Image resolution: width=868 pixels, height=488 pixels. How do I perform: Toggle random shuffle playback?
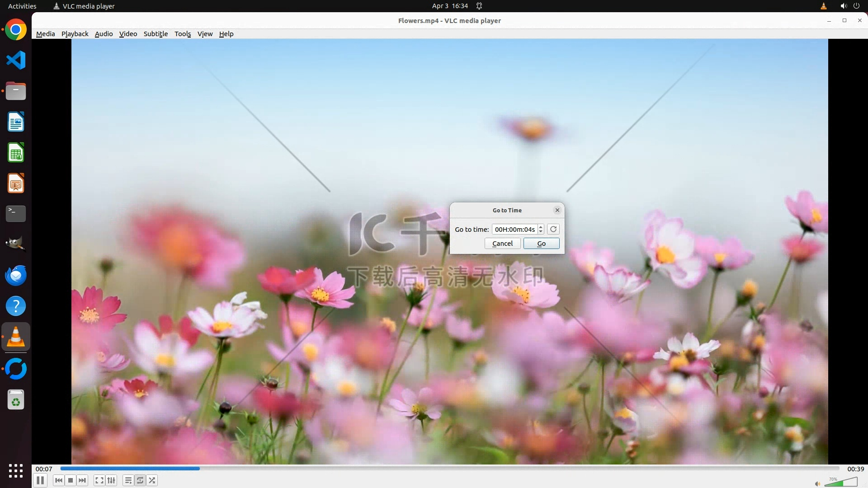152,480
